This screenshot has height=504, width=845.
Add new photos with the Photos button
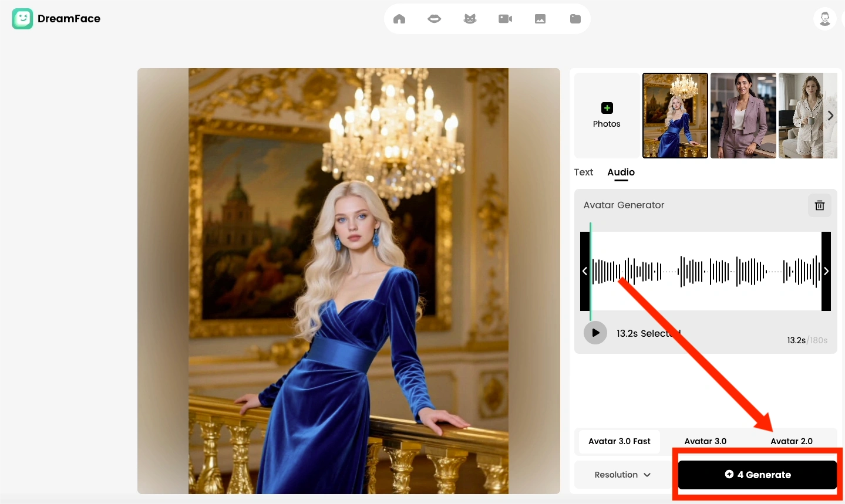pyautogui.click(x=607, y=115)
